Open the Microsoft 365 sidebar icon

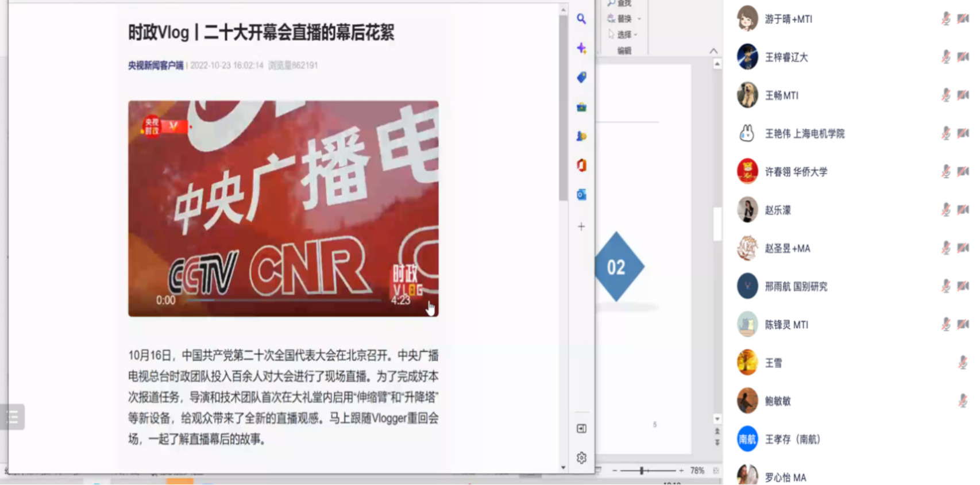click(581, 165)
